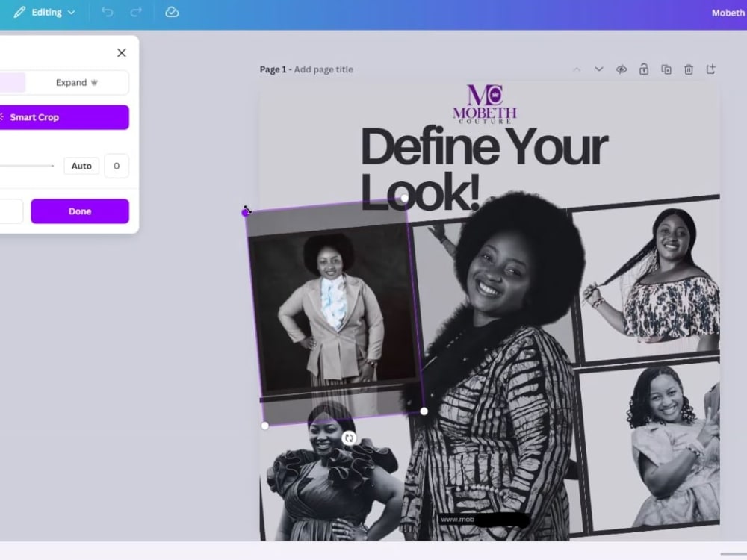Viewport: 747px width, 560px height.
Task: Click the Auto rotate button
Action: click(x=81, y=166)
